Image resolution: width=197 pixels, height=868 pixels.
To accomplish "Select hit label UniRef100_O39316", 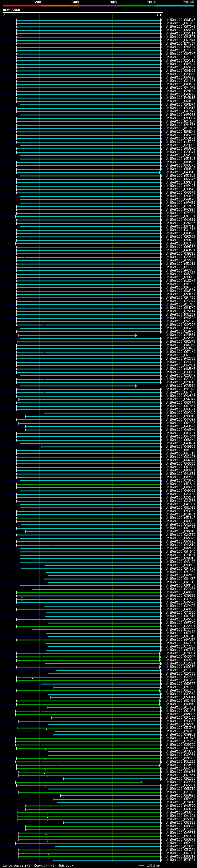I will click(180, 558).
